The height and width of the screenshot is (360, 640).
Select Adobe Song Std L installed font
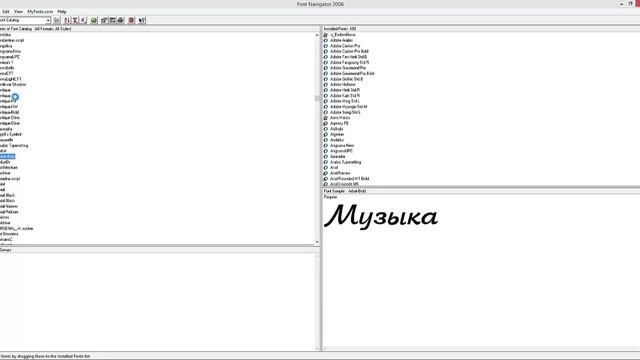coord(345,112)
